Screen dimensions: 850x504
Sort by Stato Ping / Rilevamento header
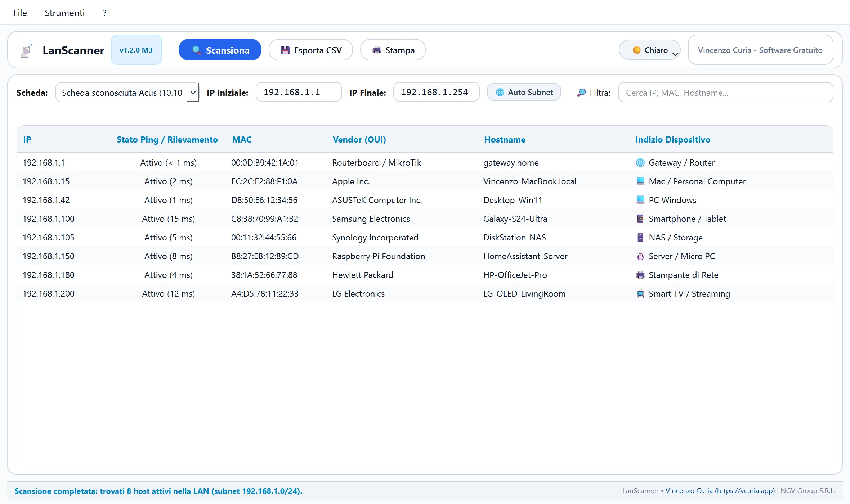tap(167, 140)
